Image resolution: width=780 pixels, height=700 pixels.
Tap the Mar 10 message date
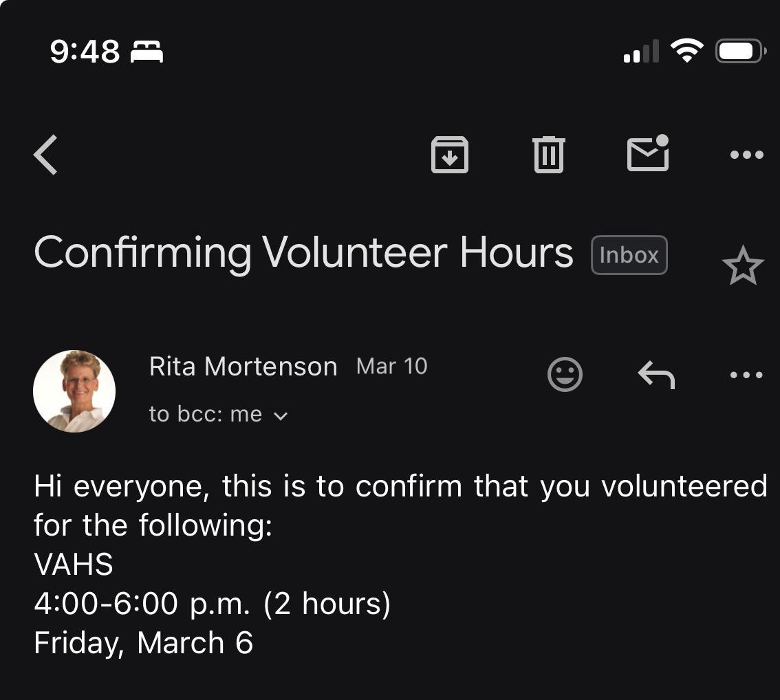pyautogui.click(x=392, y=367)
